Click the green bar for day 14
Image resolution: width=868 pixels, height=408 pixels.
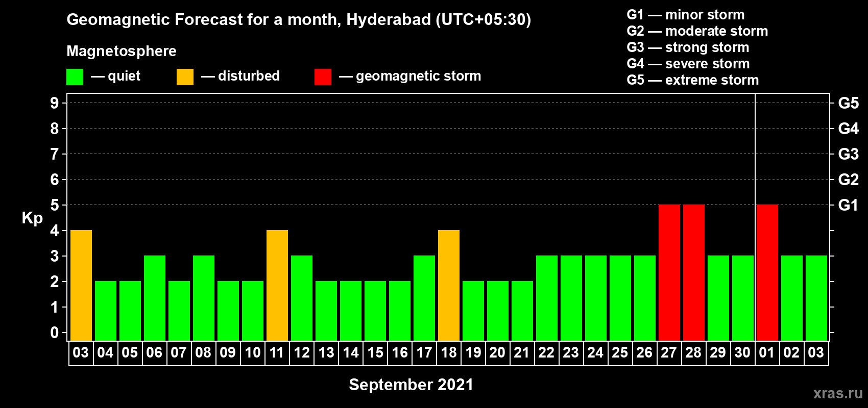[x=351, y=311]
